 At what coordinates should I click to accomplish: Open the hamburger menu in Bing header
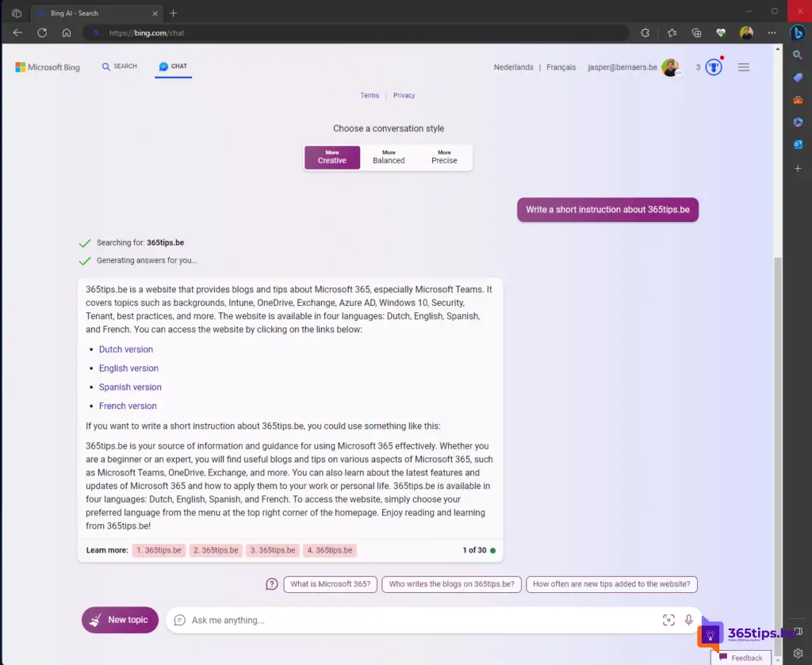(x=743, y=67)
